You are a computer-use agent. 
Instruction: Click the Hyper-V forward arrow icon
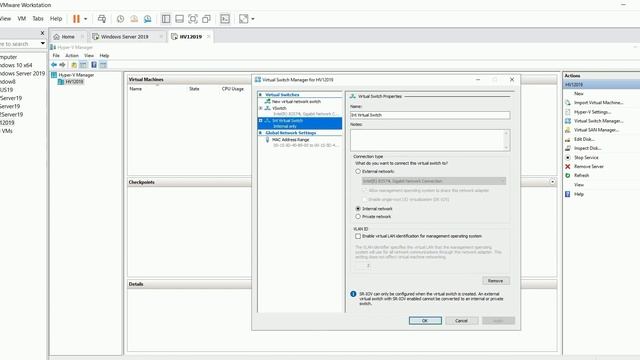[x=62, y=64]
